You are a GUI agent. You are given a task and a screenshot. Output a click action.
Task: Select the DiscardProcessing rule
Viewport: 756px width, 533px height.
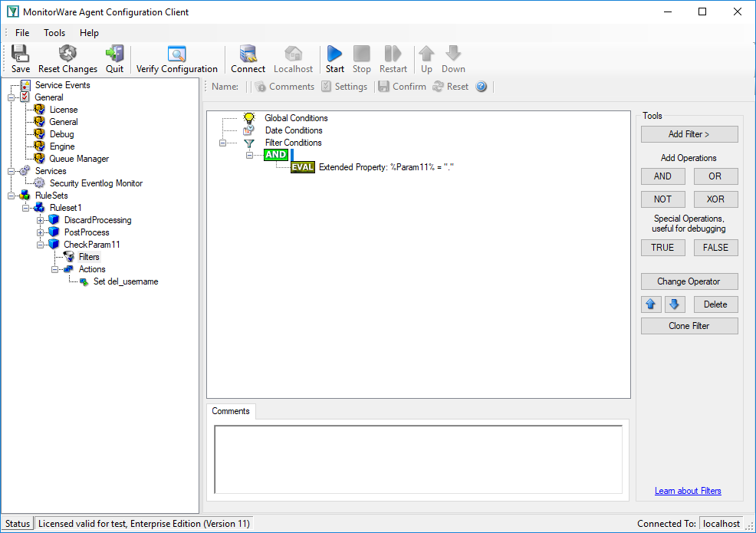(98, 220)
